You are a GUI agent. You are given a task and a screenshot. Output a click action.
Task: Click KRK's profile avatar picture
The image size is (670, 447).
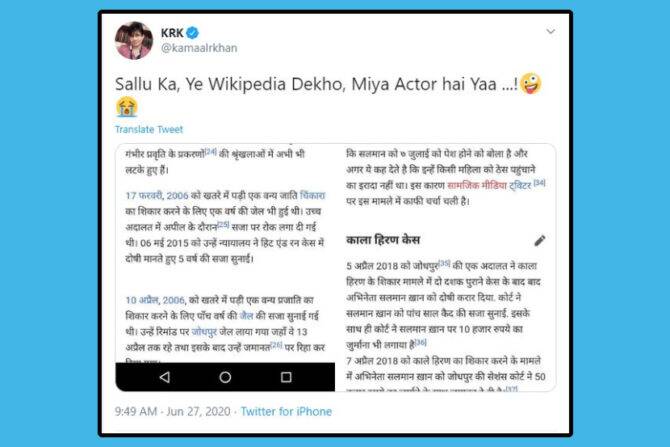134,40
